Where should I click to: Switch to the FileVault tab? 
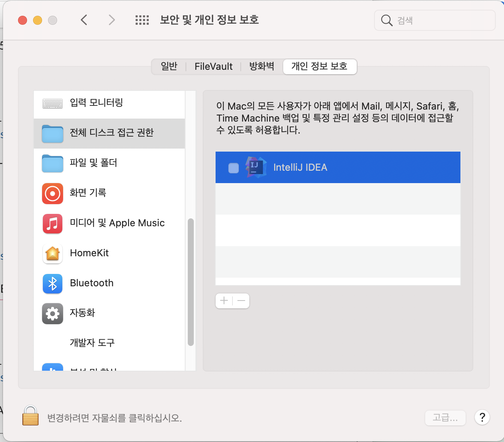(213, 66)
